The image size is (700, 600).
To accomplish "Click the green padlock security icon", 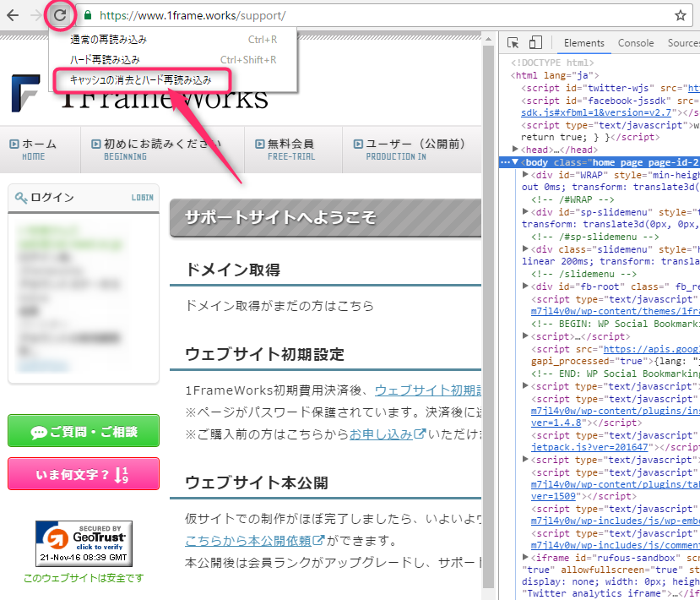I will click(x=88, y=15).
